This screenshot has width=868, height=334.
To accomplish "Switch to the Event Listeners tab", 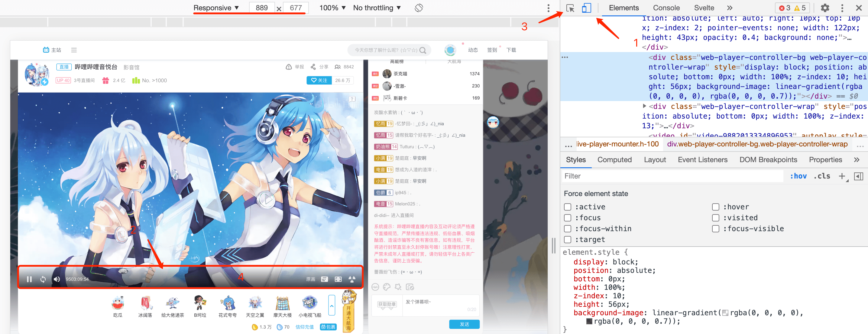I will [703, 160].
